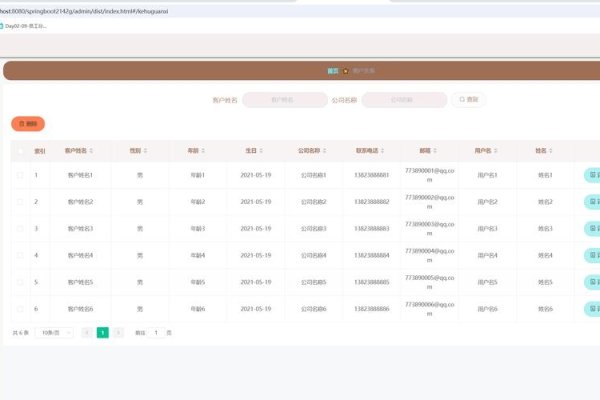Go to 首页 in the breadcrumb bar

click(333, 71)
